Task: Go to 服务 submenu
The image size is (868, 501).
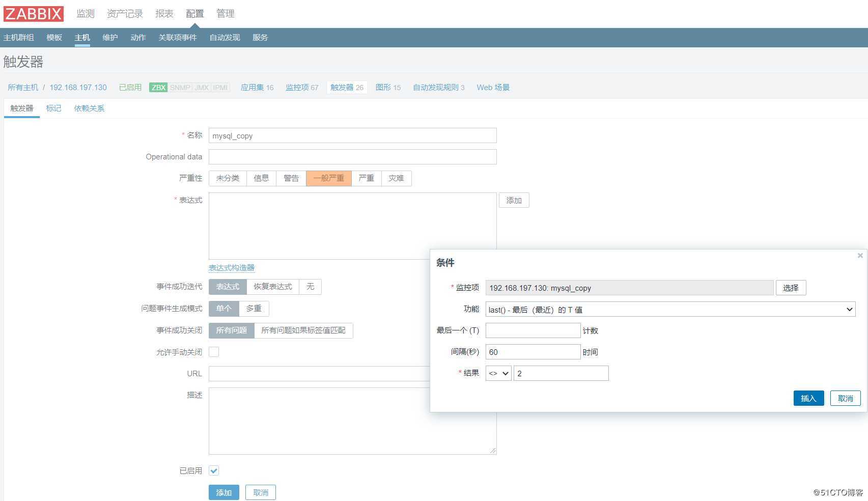Action: point(260,38)
